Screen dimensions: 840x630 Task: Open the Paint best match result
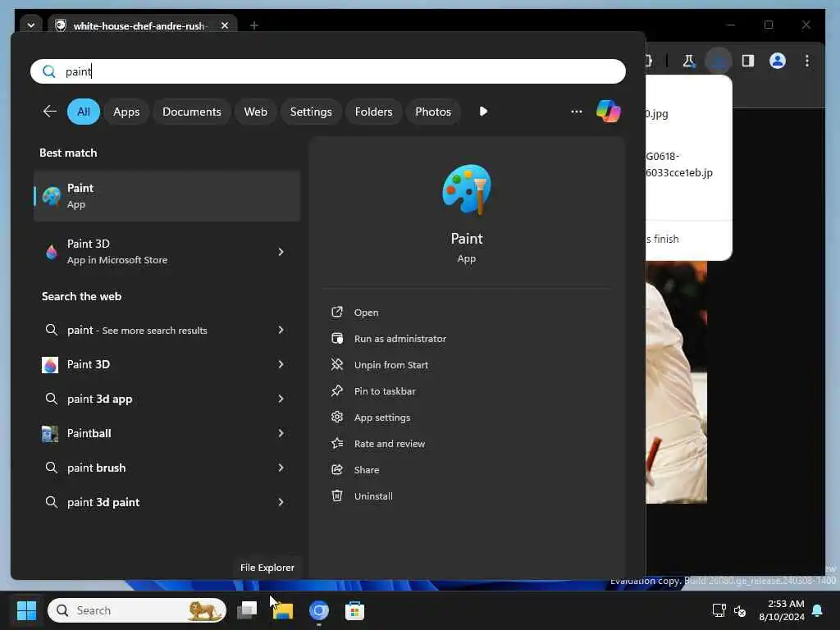167,196
